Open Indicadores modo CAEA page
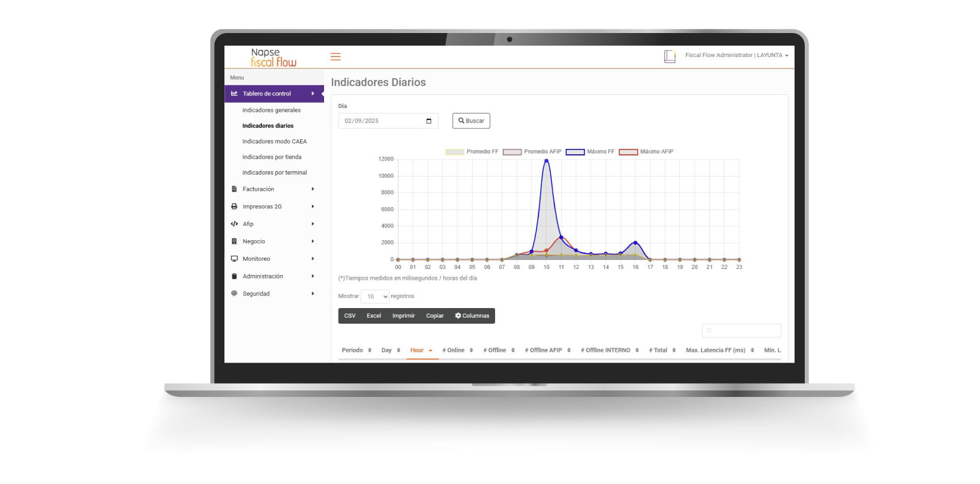980x484 pixels. coord(274,142)
